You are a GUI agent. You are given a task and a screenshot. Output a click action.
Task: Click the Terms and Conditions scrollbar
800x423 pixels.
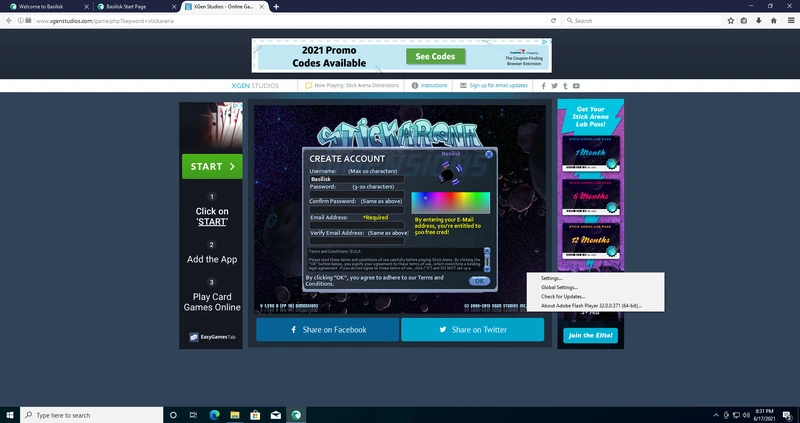point(487,260)
